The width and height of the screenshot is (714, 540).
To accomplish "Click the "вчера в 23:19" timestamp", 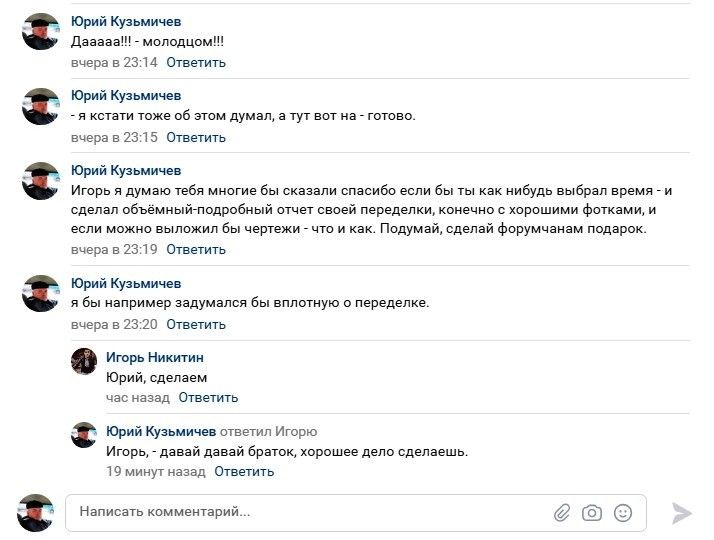I will [x=114, y=250].
